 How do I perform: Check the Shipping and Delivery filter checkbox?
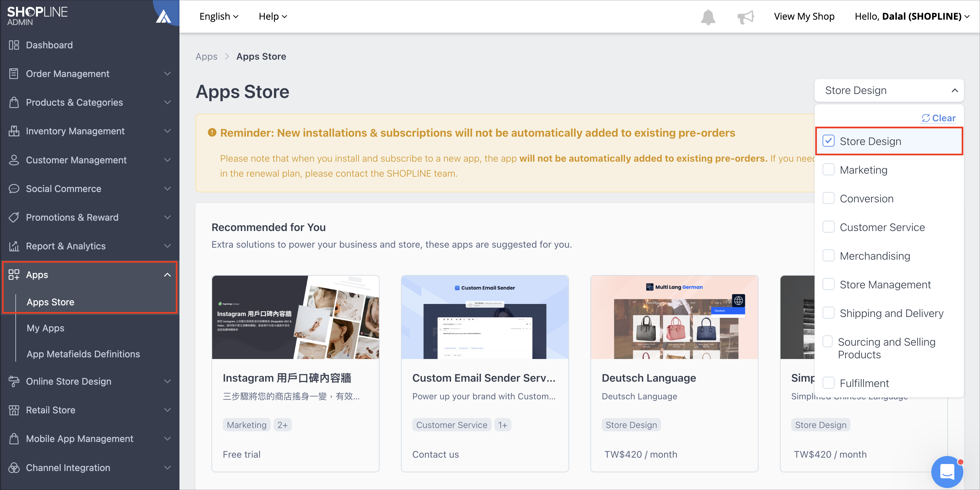[828, 313]
